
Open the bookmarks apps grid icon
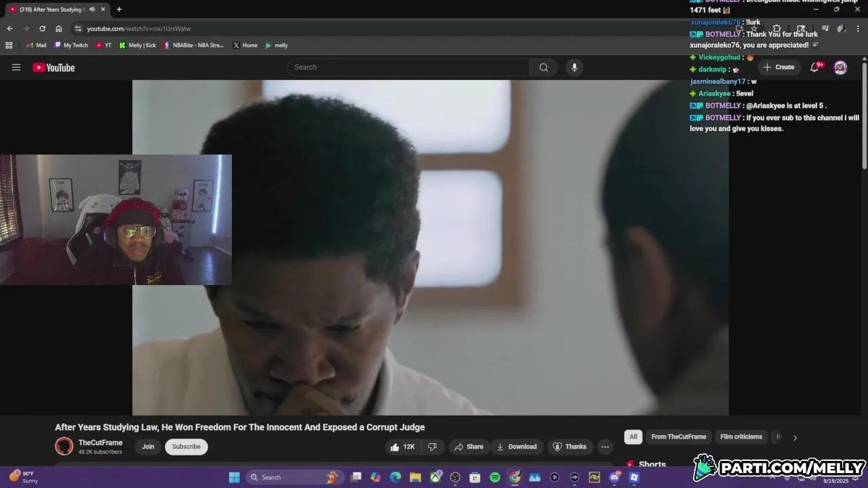pos(9,45)
